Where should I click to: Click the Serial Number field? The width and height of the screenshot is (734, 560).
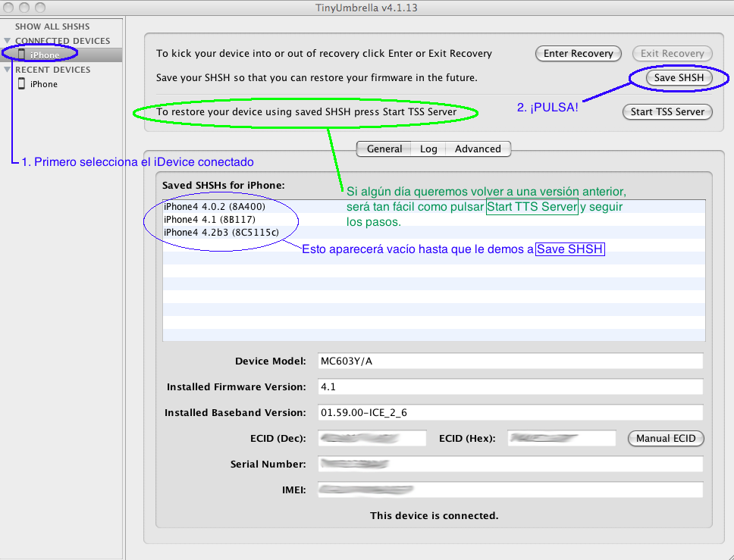[x=510, y=464]
